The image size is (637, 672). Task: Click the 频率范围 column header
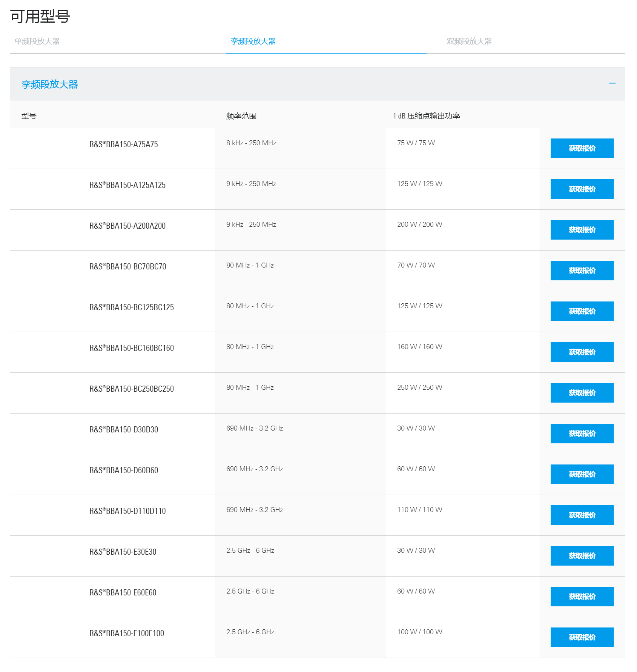[241, 116]
